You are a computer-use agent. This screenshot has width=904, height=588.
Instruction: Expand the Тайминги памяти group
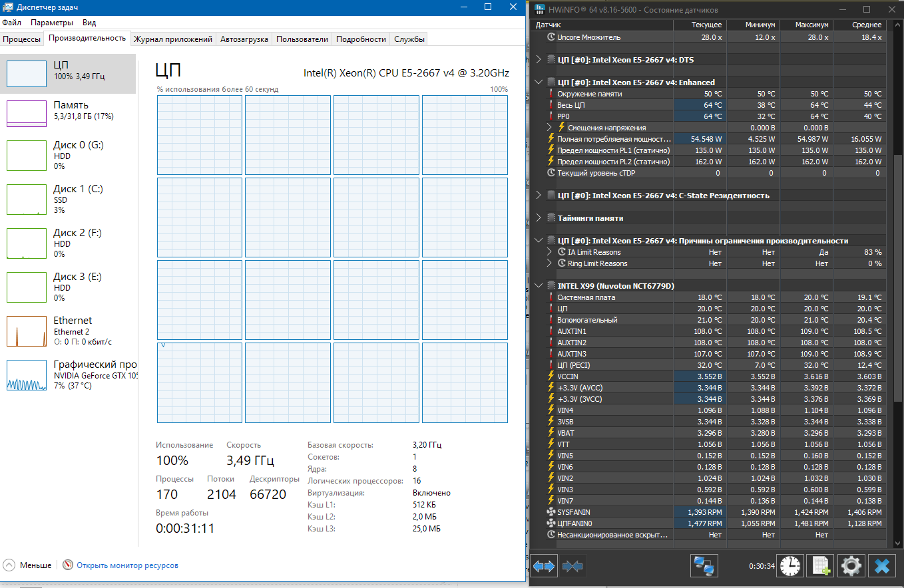[539, 218]
